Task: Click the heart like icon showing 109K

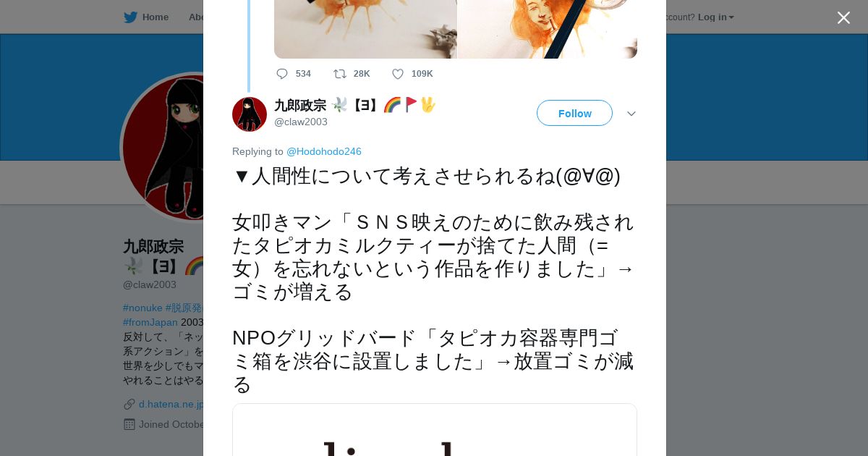Action: pyautogui.click(x=397, y=74)
